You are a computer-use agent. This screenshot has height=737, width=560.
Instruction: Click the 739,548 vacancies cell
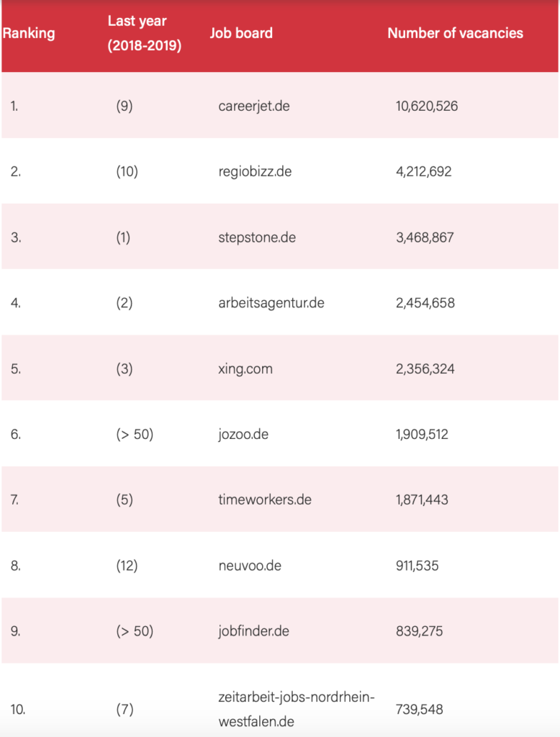(418, 709)
